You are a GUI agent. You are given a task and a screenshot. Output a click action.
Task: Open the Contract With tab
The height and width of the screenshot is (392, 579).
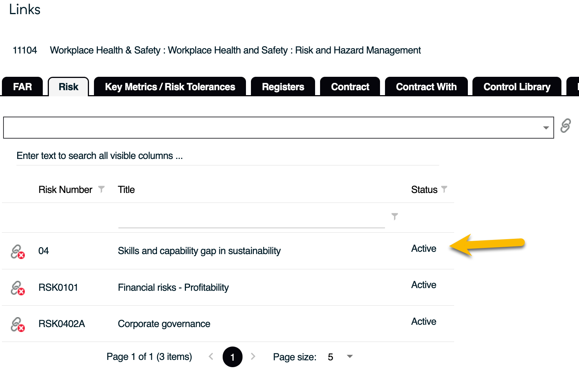click(426, 87)
